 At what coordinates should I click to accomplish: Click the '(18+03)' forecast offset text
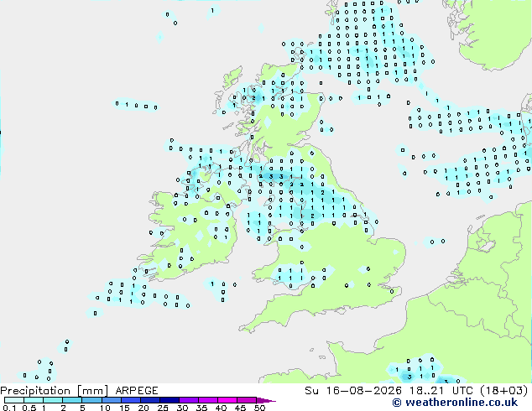tap(504, 391)
